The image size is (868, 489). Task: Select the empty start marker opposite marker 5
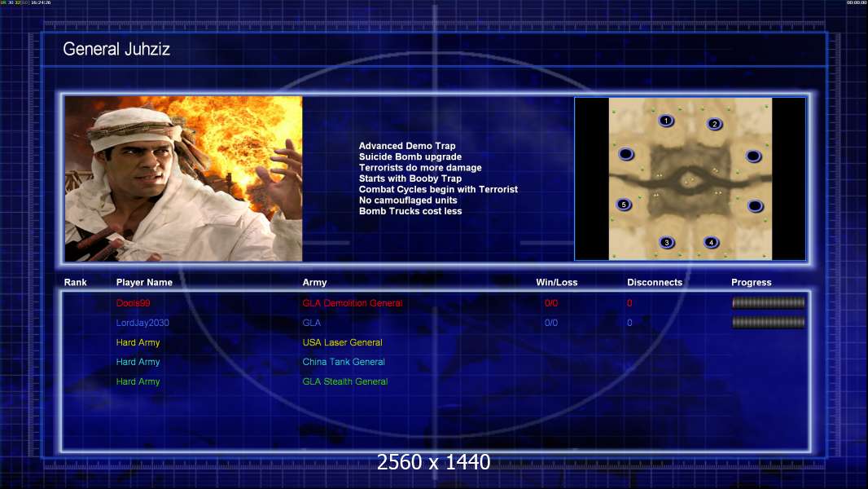click(x=755, y=206)
